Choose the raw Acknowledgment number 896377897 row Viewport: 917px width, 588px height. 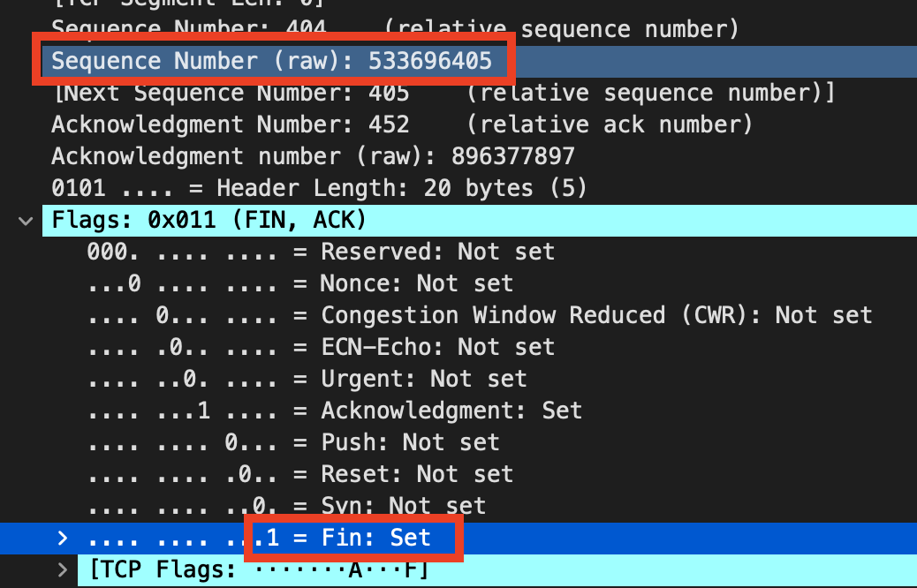(x=265, y=155)
